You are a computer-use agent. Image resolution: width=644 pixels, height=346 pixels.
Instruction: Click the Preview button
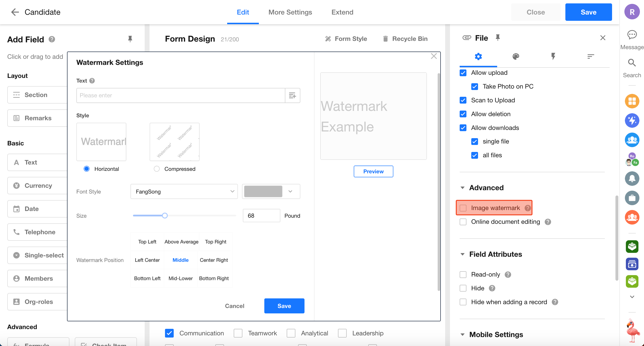pos(373,172)
